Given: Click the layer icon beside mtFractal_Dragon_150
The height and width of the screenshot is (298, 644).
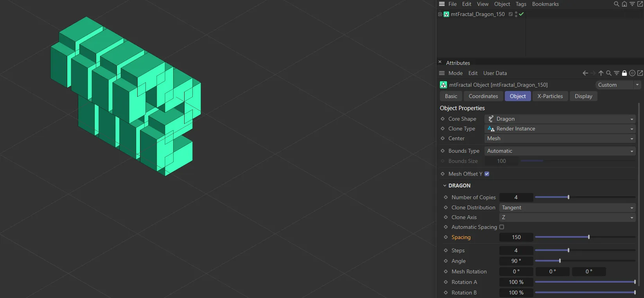Looking at the screenshot, I should 511,14.
